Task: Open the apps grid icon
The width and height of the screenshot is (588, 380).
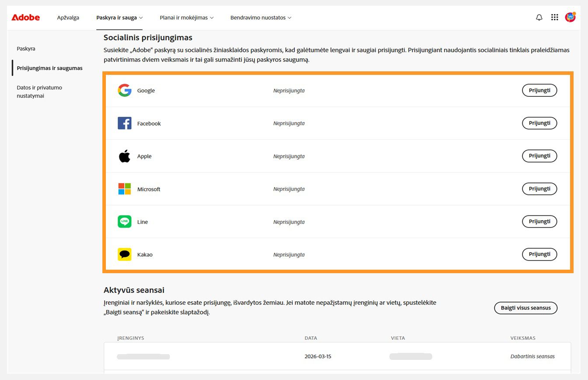Action: (555, 17)
